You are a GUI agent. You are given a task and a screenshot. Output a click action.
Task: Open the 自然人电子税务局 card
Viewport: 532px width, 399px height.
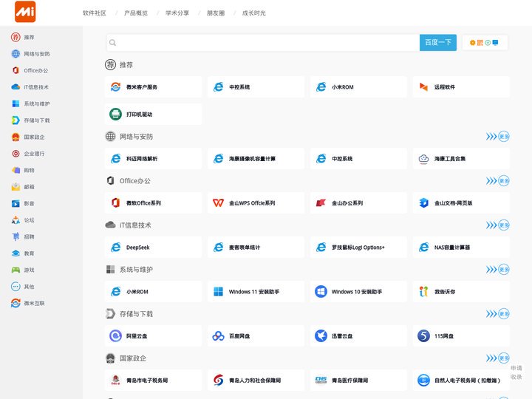(461, 381)
